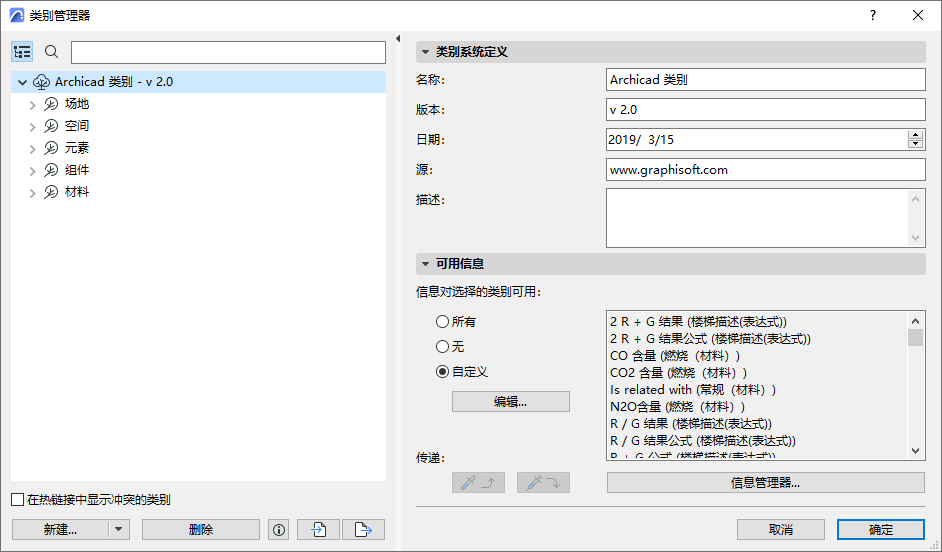Click the 名称 field with Archicad 类别
This screenshot has height=552, width=942.
(x=765, y=79)
